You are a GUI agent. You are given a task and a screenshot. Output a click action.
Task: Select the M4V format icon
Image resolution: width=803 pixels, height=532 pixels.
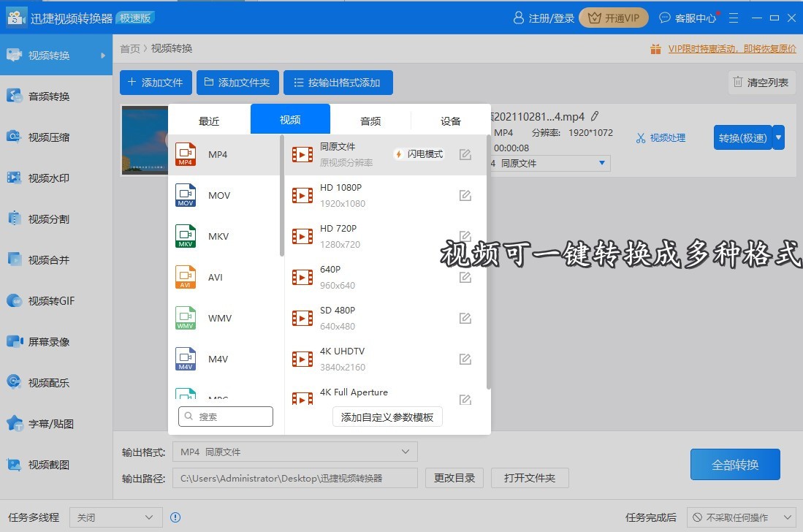[186, 359]
